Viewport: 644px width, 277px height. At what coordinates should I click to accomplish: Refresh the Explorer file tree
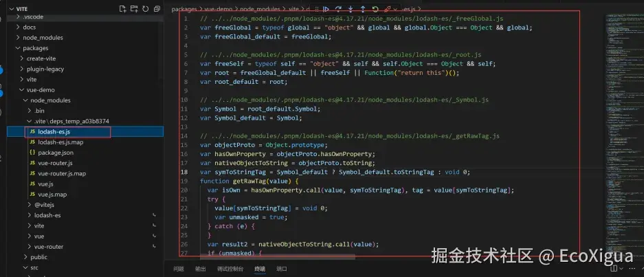pos(146,9)
